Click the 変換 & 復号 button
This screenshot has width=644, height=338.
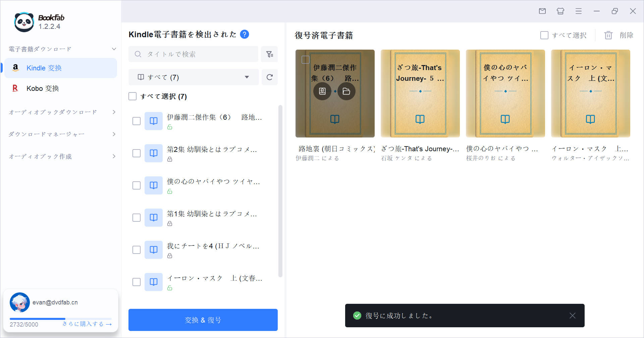click(203, 320)
